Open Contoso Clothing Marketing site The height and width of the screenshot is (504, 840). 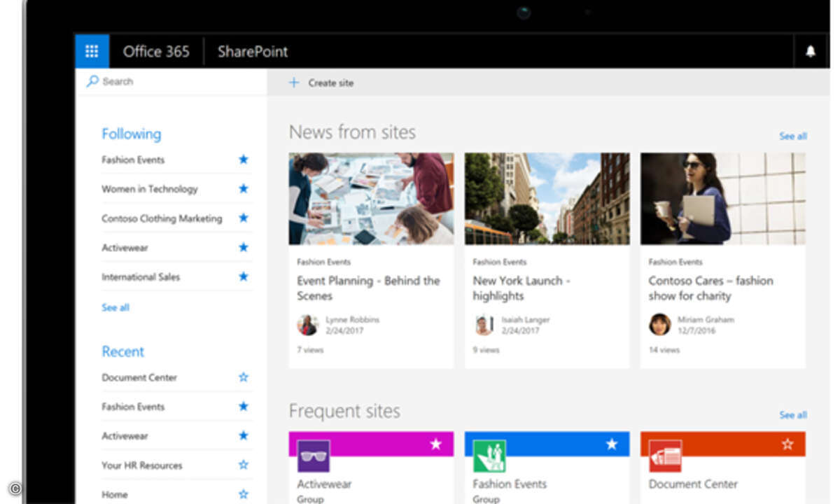coord(162,218)
